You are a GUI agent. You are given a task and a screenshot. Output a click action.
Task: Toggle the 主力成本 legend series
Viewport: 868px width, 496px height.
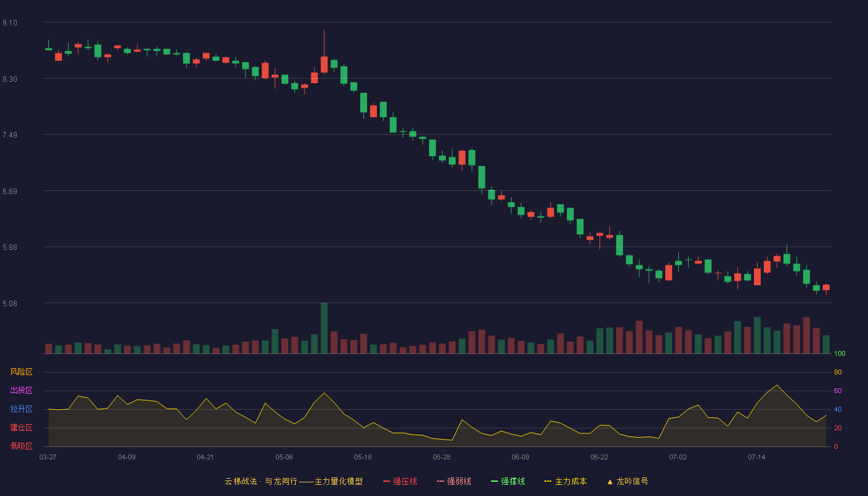[x=565, y=481]
